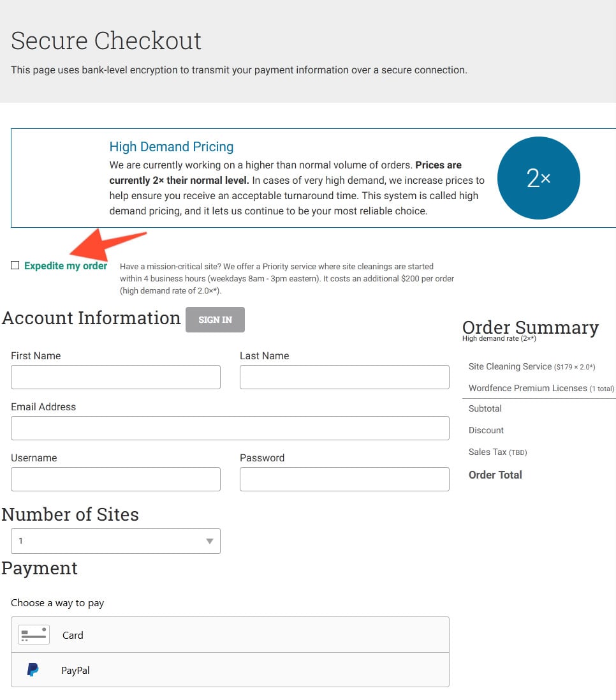Tick the Expedite my order checkbox
Image resolution: width=616 pixels, height=700 pixels.
pyautogui.click(x=15, y=265)
